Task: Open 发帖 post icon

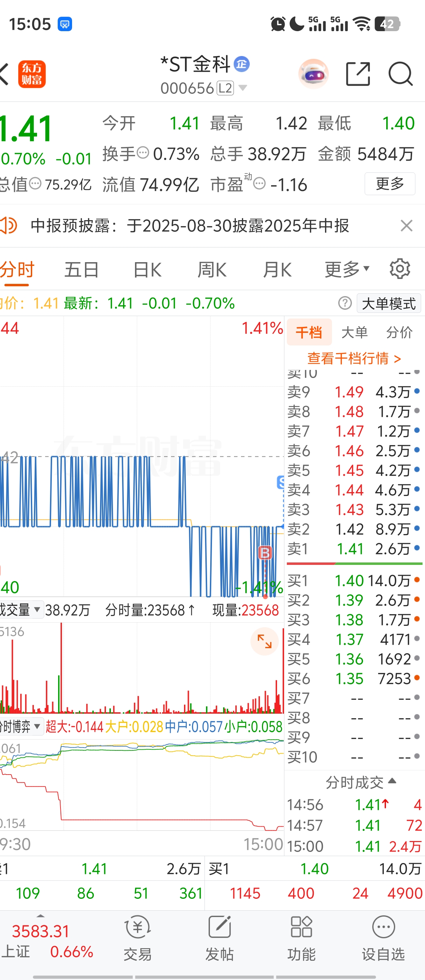Action: (220, 939)
